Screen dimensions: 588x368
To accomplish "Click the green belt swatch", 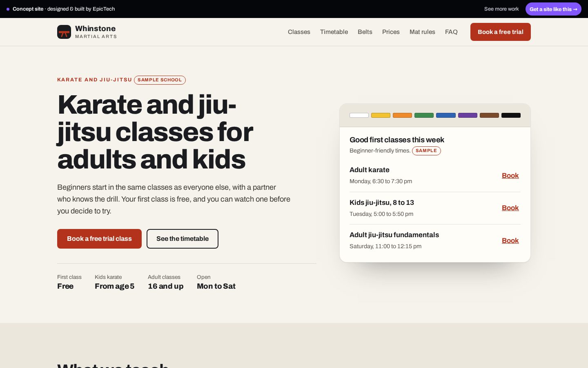I will pyautogui.click(x=424, y=115).
